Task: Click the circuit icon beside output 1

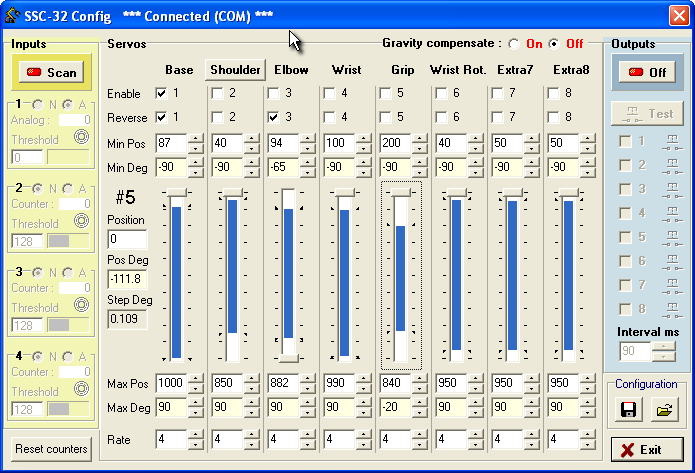Action: [672, 142]
